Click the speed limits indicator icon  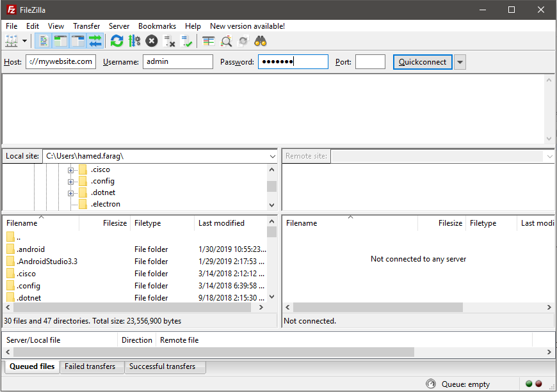(430, 384)
